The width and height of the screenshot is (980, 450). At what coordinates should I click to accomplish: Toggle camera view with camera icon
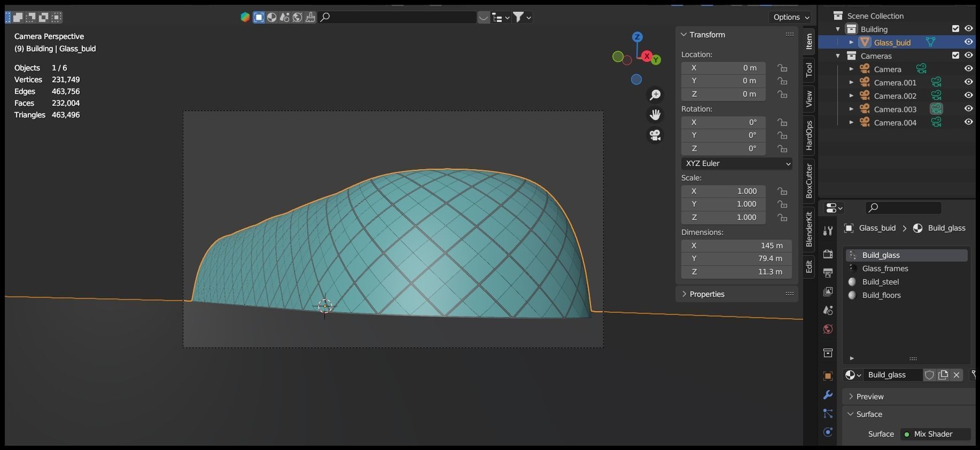click(655, 135)
